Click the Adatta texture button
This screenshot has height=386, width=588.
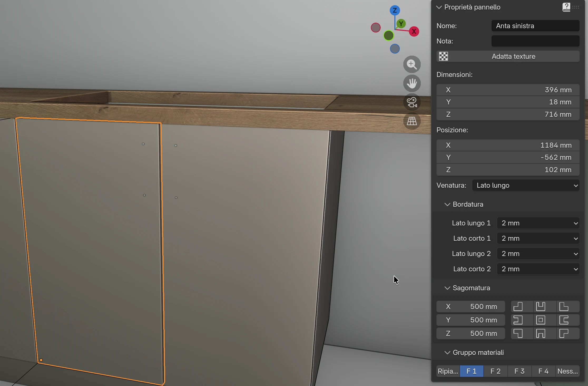click(508, 56)
